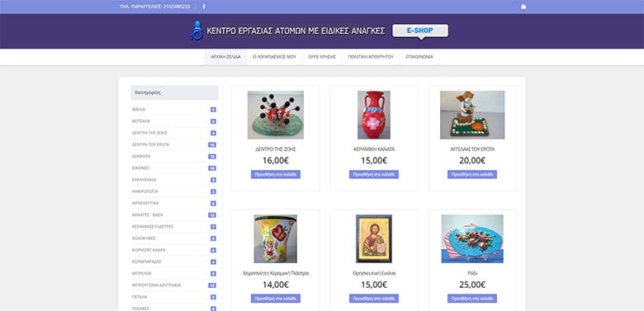Add the 25,00€ Ρόδι item to cart
The height and width of the screenshot is (311, 644).
coord(472,299)
